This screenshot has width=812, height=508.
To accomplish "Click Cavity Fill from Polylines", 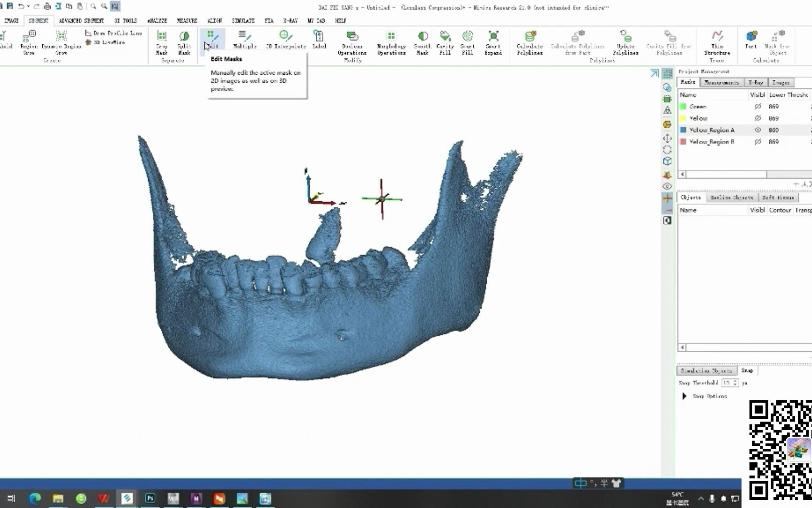I will (669, 42).
